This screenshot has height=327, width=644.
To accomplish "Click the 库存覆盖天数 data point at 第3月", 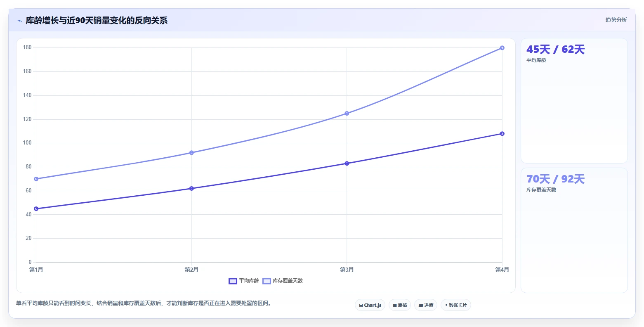I will 347,114.
